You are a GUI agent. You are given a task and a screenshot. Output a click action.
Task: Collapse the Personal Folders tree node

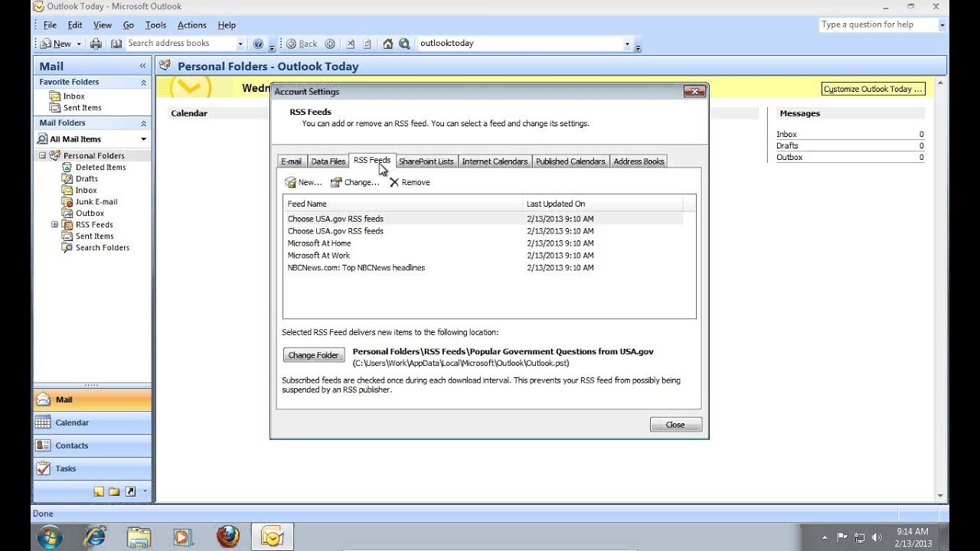tap(42, 155)
